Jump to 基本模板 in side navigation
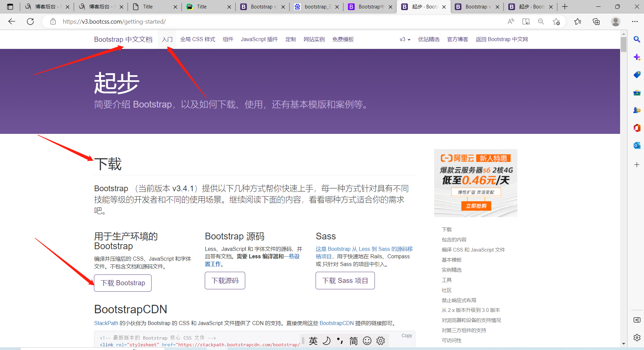 452,260
